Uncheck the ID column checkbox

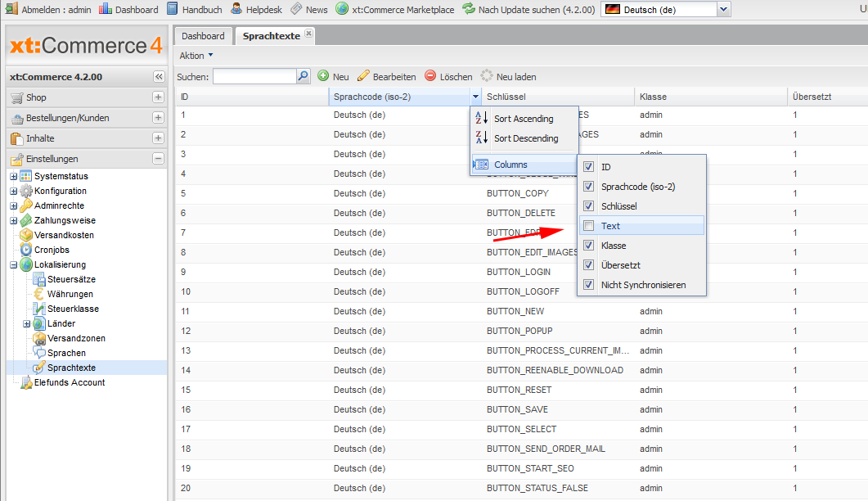coord(588,167)
